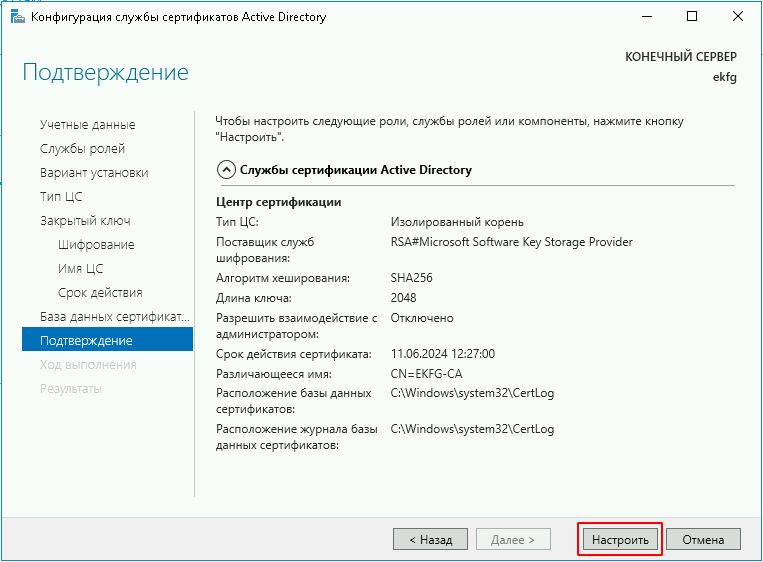Click the distinguished name CN=EKFG-CA

tap(426, 374)
